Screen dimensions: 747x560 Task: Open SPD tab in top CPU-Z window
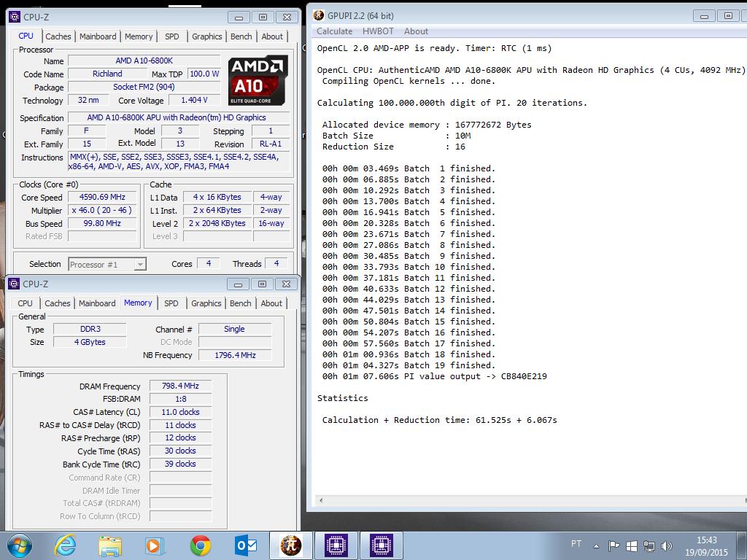point(172,36)
